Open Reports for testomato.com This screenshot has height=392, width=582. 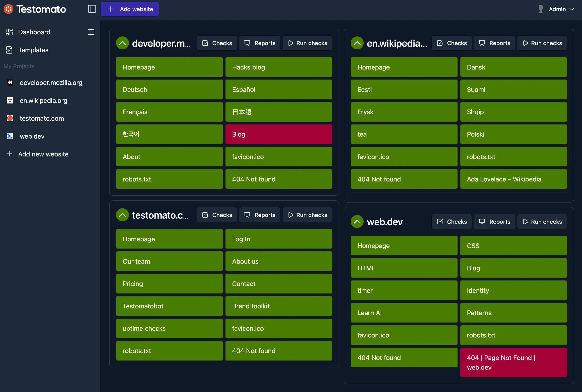pos(259,215)
